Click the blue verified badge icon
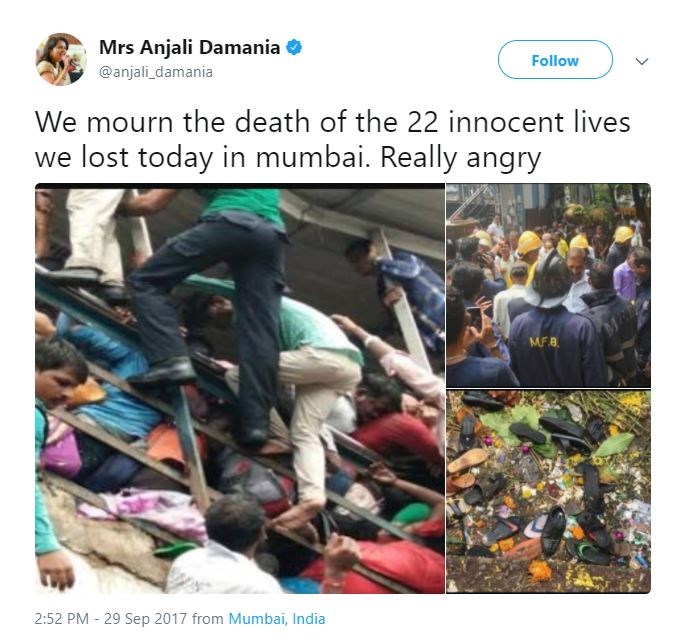The height and width of the screenshot is (641, 682). 294,47
